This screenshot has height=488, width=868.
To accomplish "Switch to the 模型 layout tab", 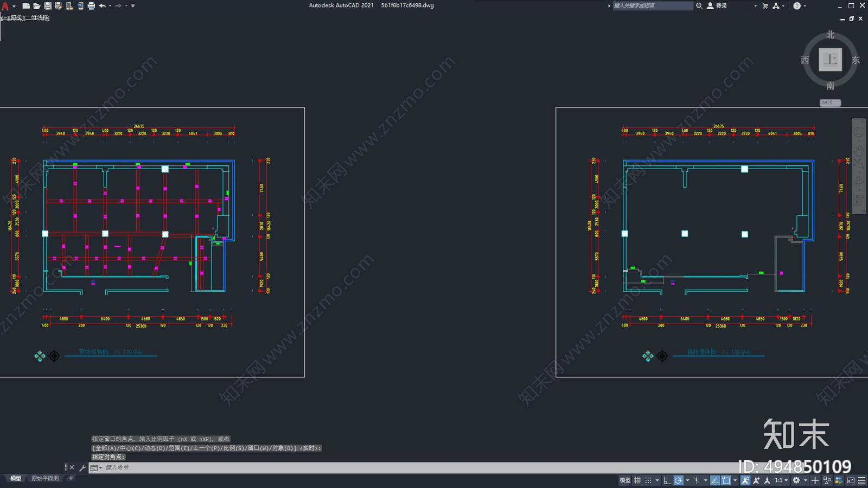I will pos(16,478).
